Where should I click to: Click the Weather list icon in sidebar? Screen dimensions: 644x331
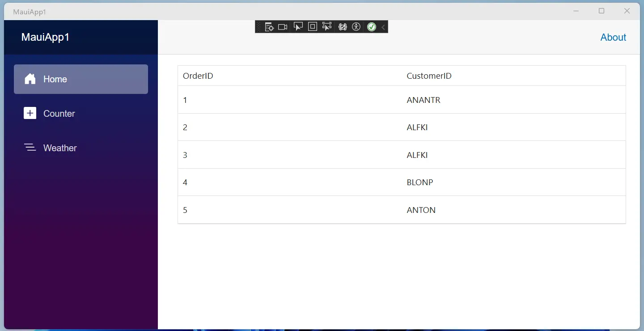(30, 148)
